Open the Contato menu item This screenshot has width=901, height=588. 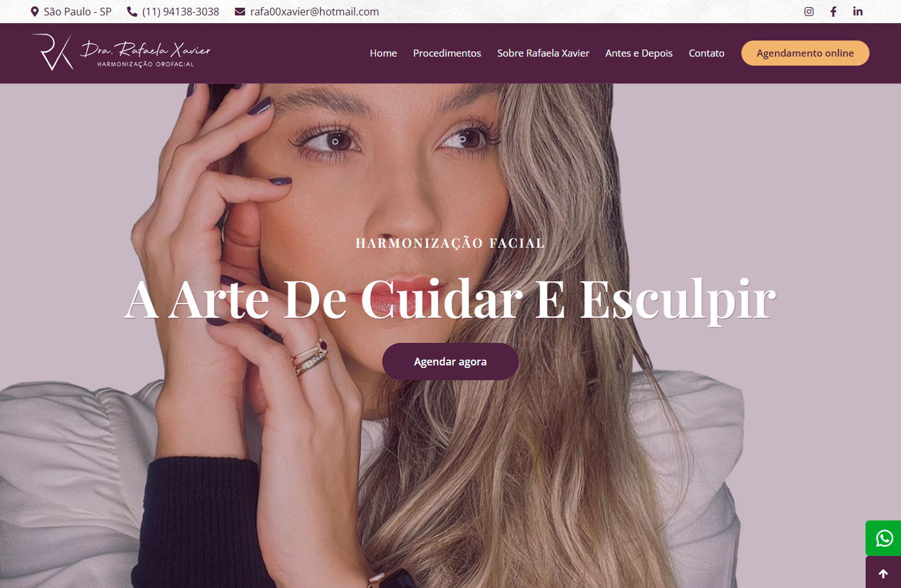pyautogui.click(x=707, y=53)
